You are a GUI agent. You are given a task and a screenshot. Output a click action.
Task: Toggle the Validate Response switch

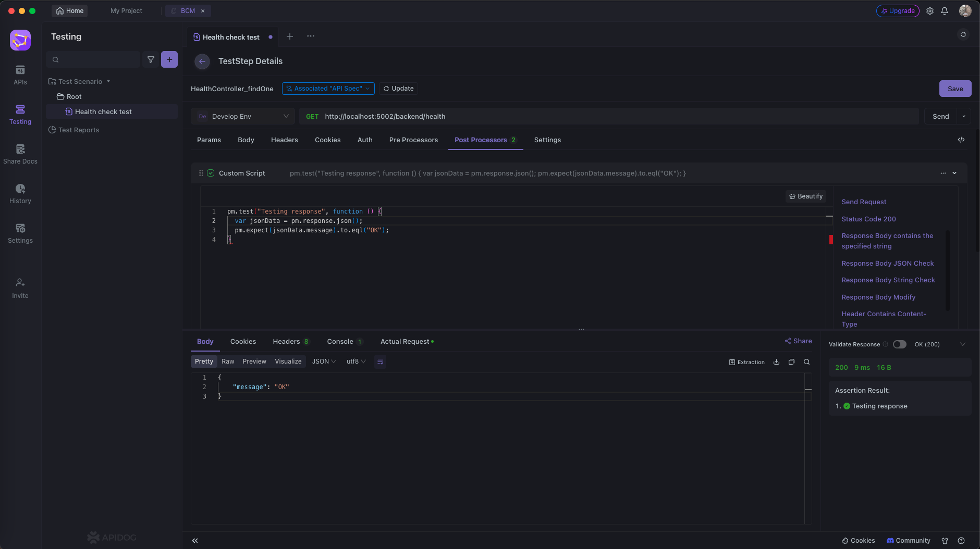(900, 344)
